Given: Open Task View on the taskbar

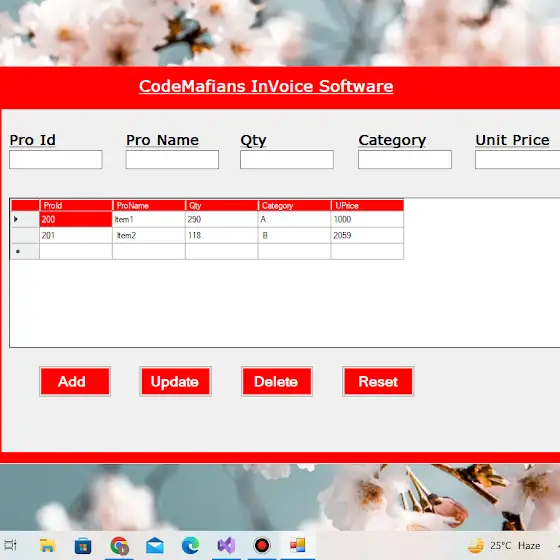Looking at the screenshot, I should [x=10, y=545].
